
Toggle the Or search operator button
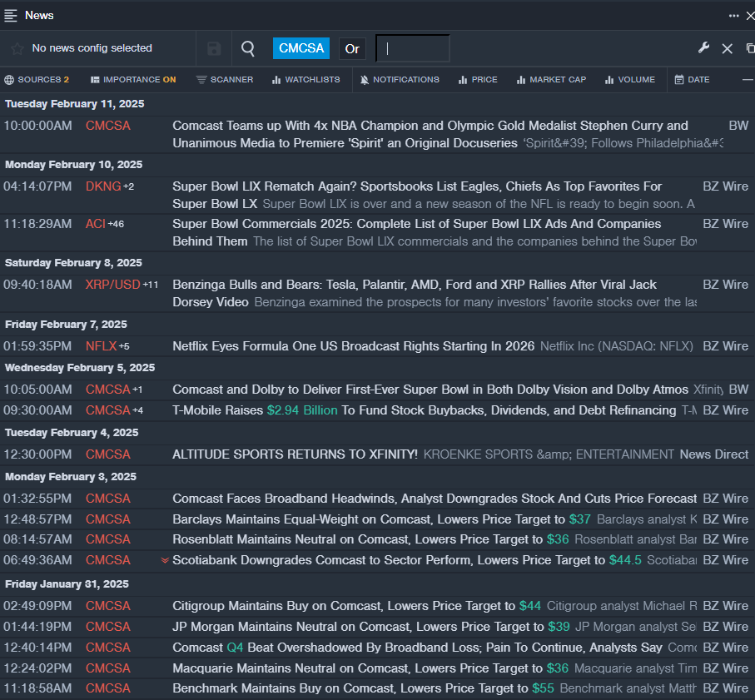coord(352,48)
